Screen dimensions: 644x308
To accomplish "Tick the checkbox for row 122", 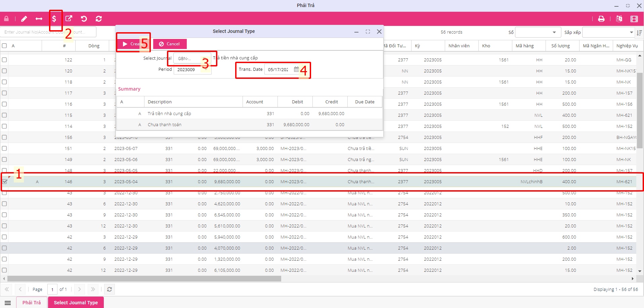I will tap(4, 60).
